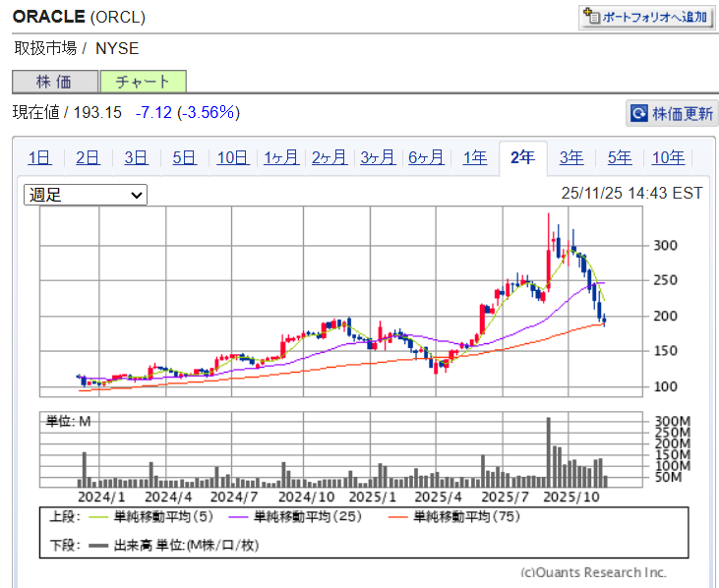Click the Add to Portfolio button

[x=645, y=17]
